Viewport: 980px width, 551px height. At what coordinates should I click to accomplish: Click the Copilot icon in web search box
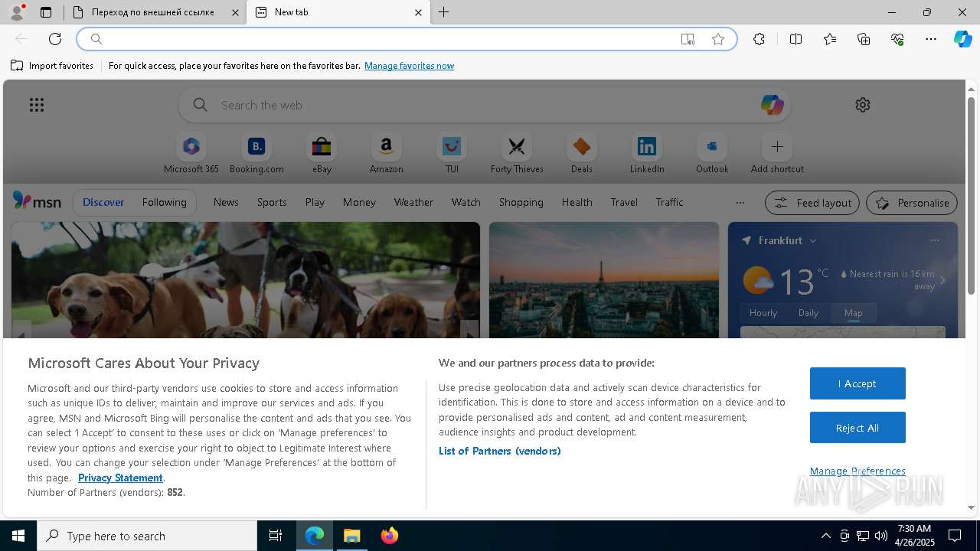[x=772, y=105]
